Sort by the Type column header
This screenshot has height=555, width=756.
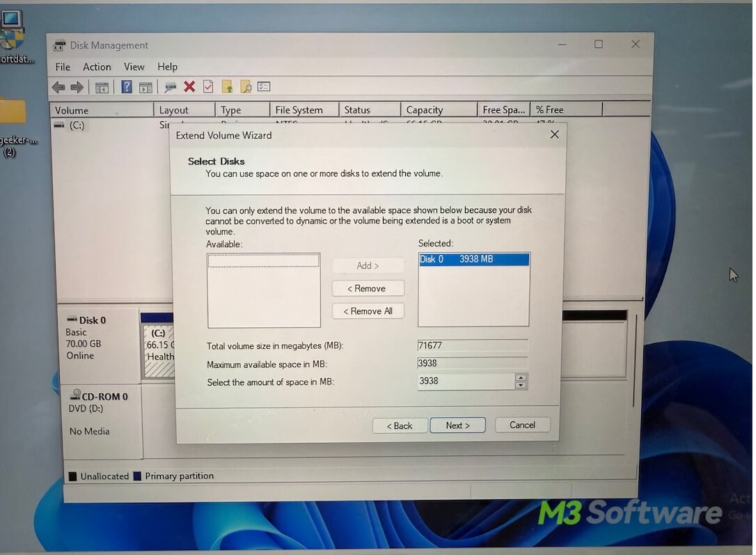pos(242,110)
